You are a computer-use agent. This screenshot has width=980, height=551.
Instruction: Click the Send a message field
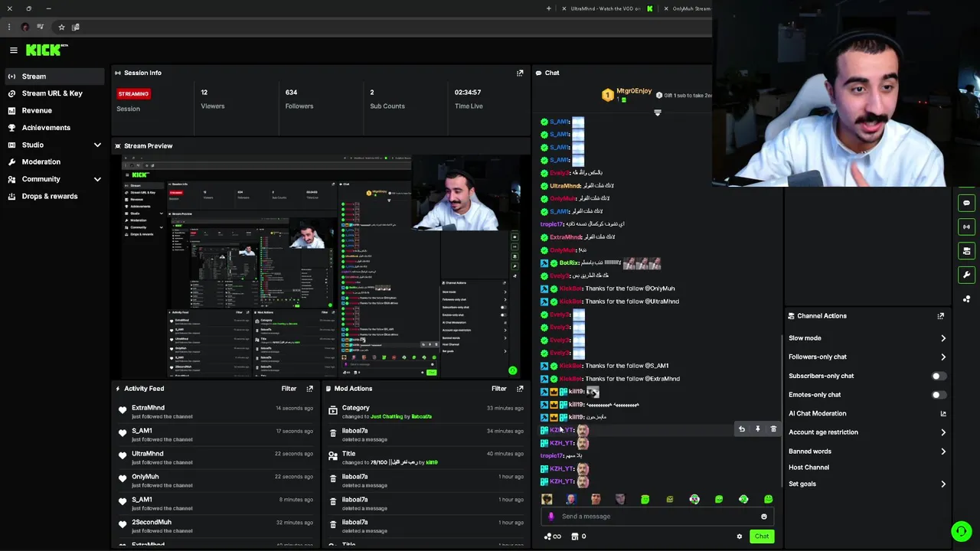tap(657, 517)
